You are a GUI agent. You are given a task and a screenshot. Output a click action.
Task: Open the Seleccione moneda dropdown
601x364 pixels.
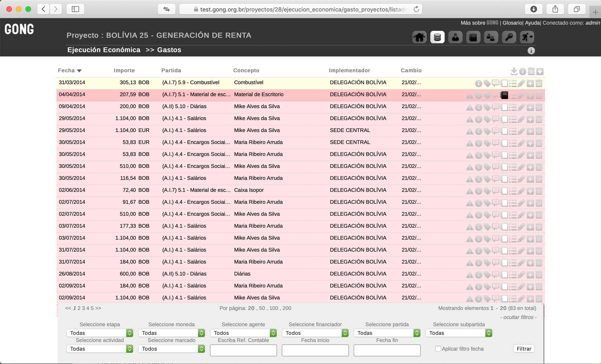coord(171,333)
